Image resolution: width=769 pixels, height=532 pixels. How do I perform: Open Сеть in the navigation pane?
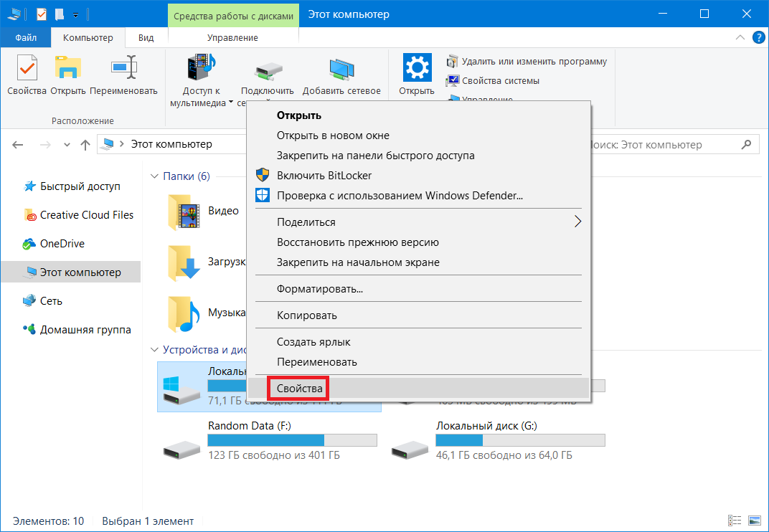click(x=42, y=301)
